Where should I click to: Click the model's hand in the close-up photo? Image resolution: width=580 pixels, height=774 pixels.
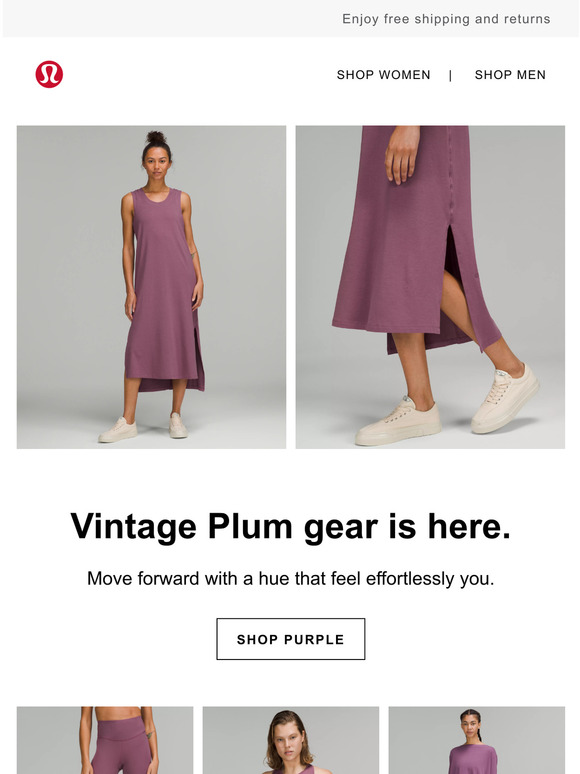coord(402,155)
